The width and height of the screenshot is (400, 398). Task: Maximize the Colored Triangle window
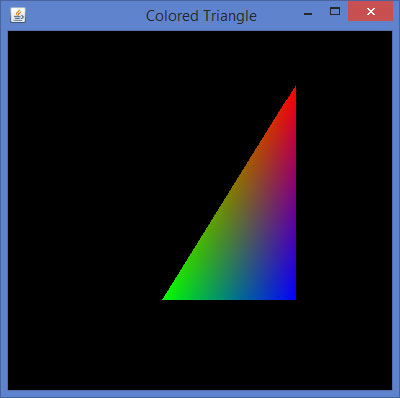335,11
